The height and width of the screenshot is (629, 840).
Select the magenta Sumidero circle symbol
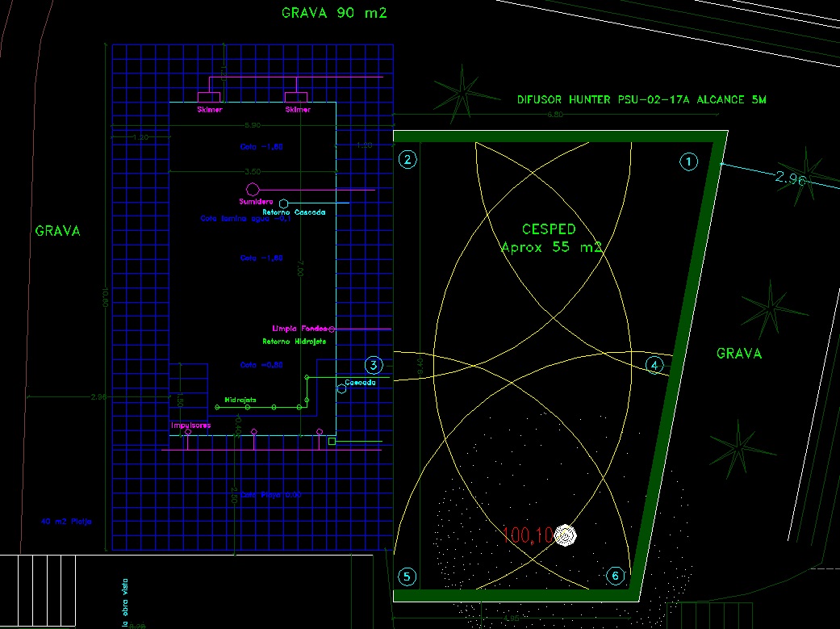[x=253, y=190]
